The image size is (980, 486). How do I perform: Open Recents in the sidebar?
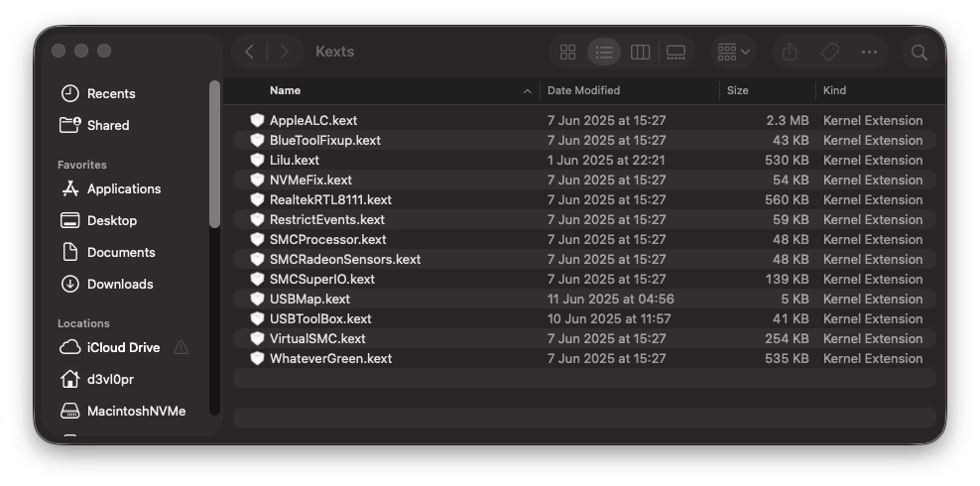point(111,93)
